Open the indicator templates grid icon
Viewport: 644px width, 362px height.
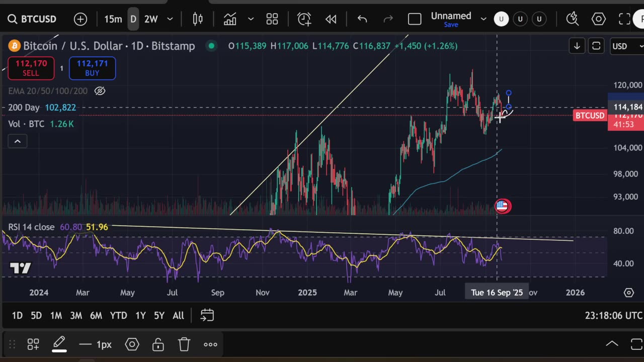click(272, 19)
